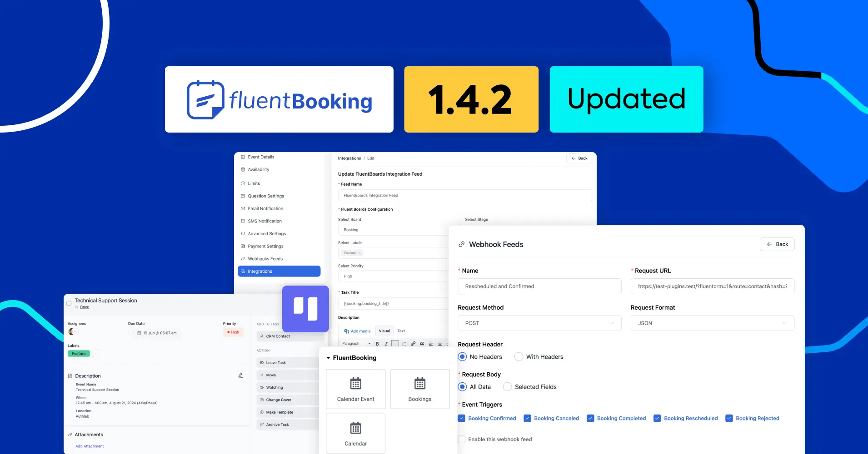Click Back in the Webhook Feeds panel
The height and width of the screenshot is (454, 868).
[x=777, y=244]
